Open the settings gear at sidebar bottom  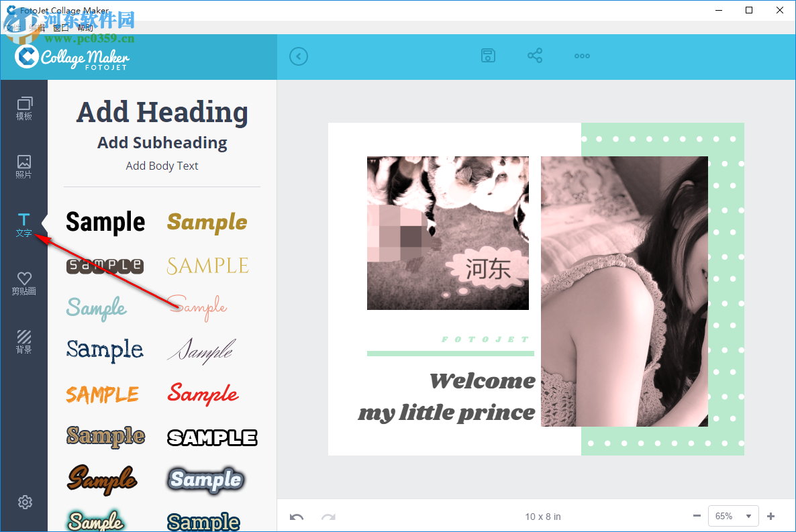pos(24,502)
